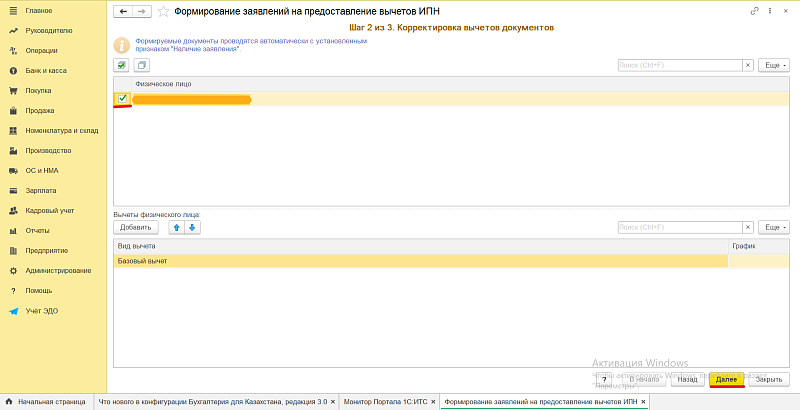Clear the upper search field with X
Viewport: 800px width, 410px height.
(747, 65)
